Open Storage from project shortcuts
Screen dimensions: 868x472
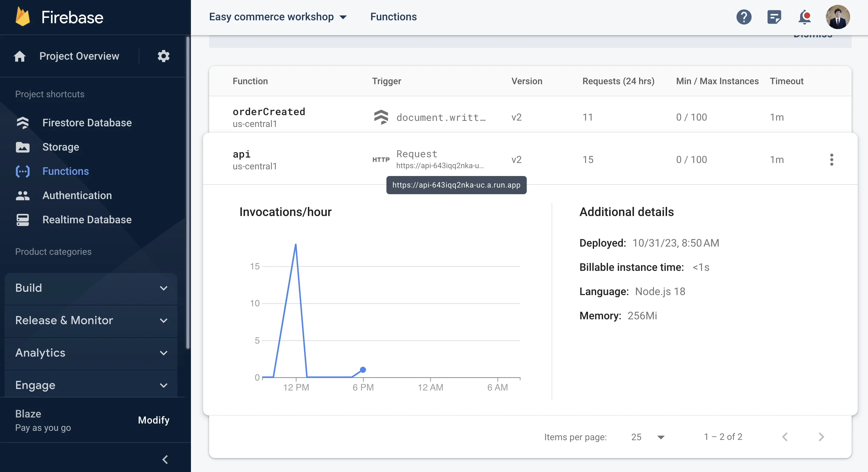61,147
